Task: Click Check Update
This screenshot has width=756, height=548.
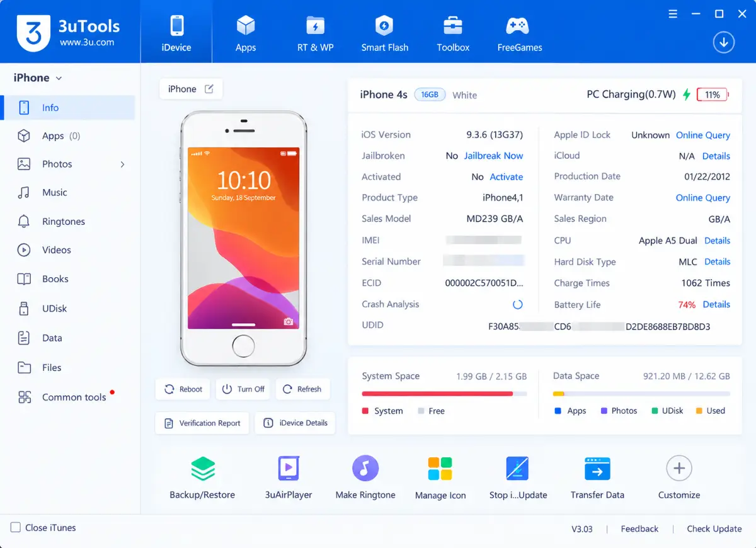Action: click(x=714, y=529)
